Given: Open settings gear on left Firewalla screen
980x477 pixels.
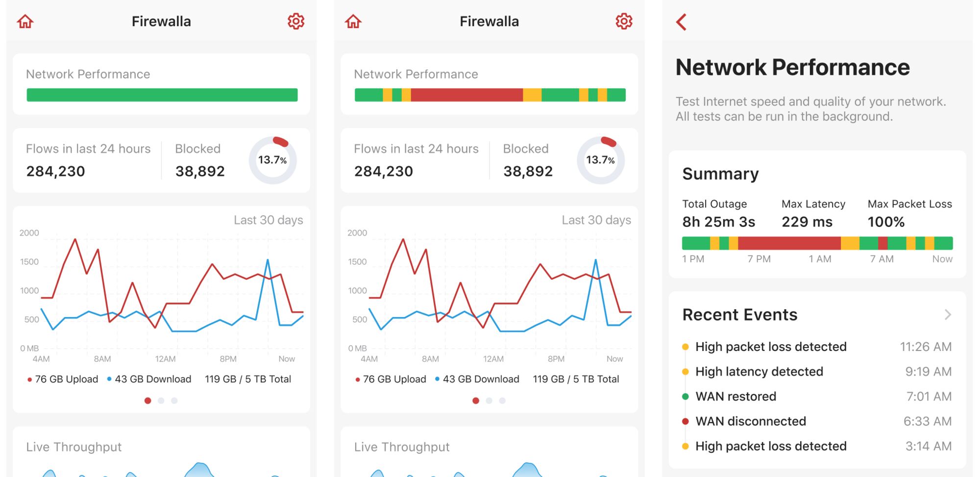Looking at the screenshot, I should coord(296,22).
